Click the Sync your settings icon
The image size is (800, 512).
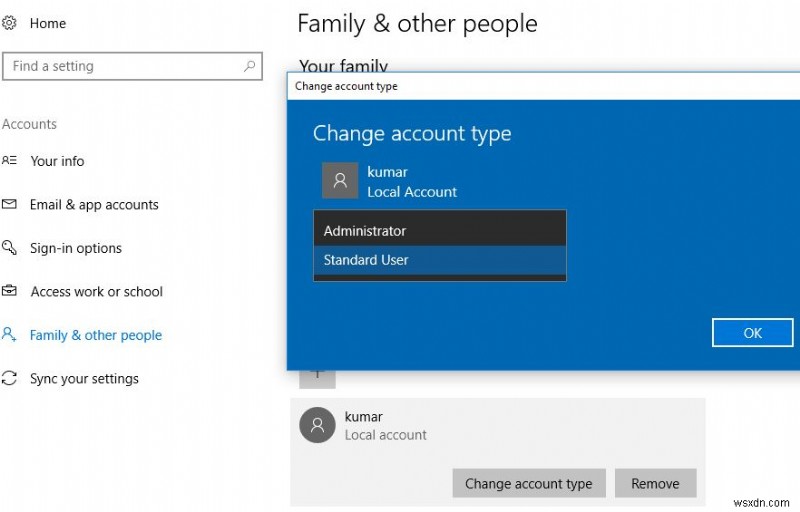10,378
